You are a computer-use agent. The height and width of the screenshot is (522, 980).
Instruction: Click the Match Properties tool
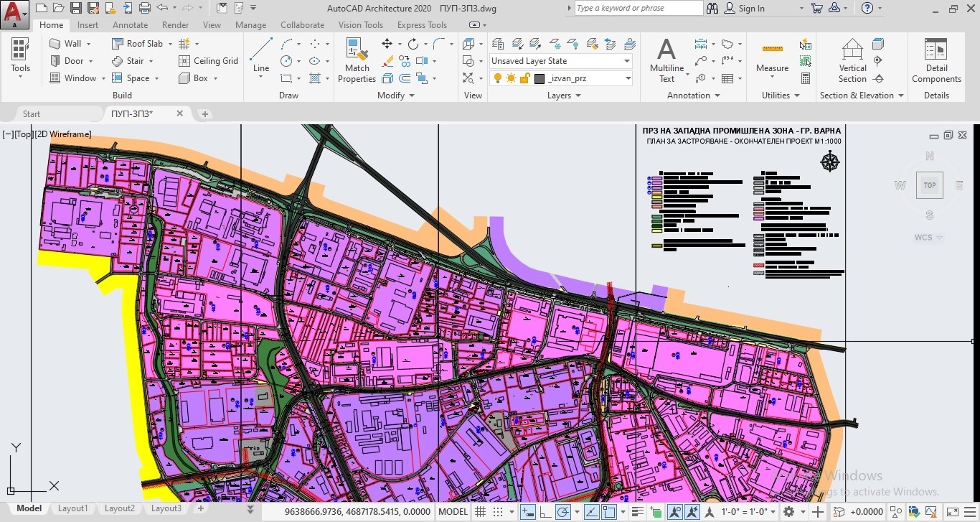click(x=357, y=60)
